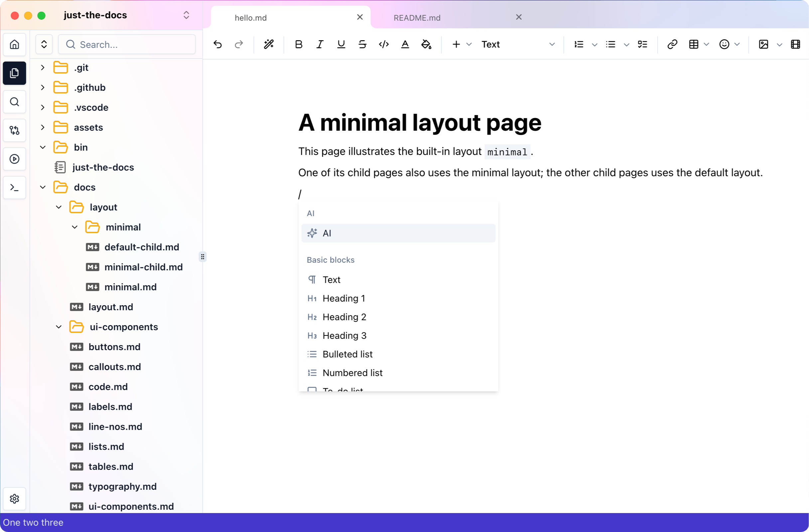Screen dimensions: 809x532
Task: Open settings gear in the sidebar
Action: (14, 498)
